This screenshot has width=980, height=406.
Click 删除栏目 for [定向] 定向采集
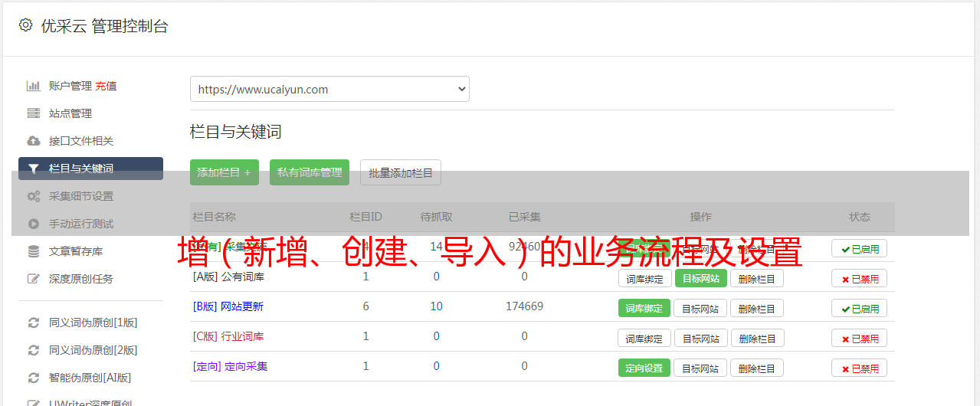756,368
